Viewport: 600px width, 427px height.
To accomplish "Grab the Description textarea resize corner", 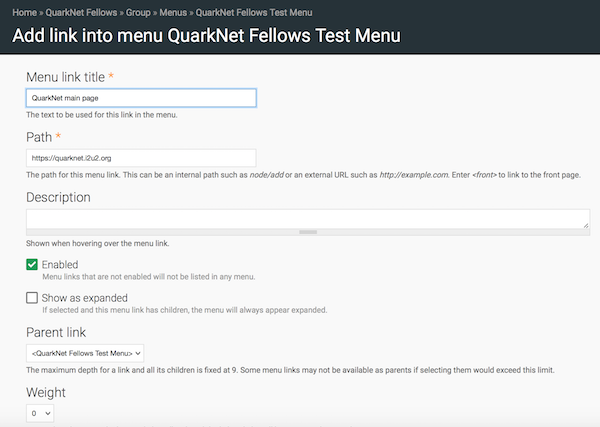I will (x=586, y=225).
